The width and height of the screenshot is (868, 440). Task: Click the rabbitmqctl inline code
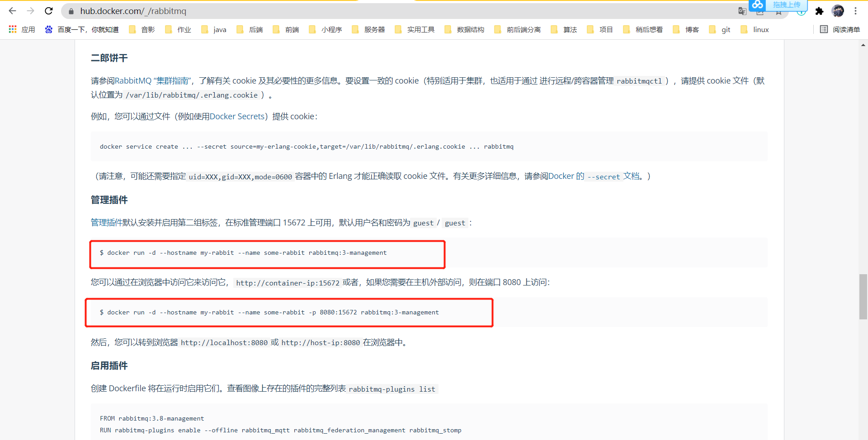[x=639, y=81]
